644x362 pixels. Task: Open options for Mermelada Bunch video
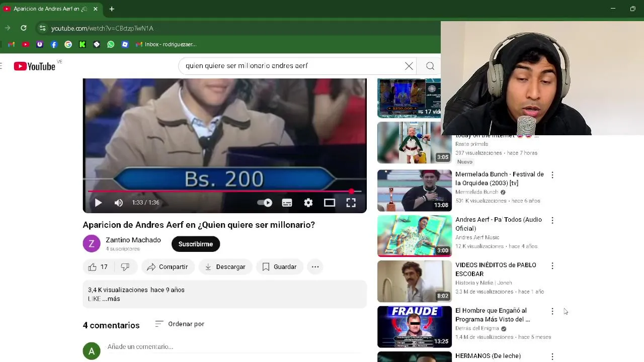(x=552, y=175)
